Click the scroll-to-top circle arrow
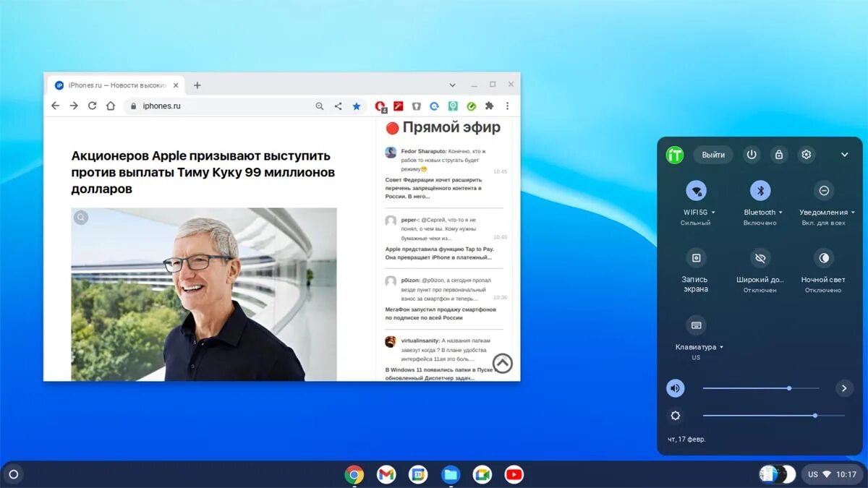 pos(503,363)
